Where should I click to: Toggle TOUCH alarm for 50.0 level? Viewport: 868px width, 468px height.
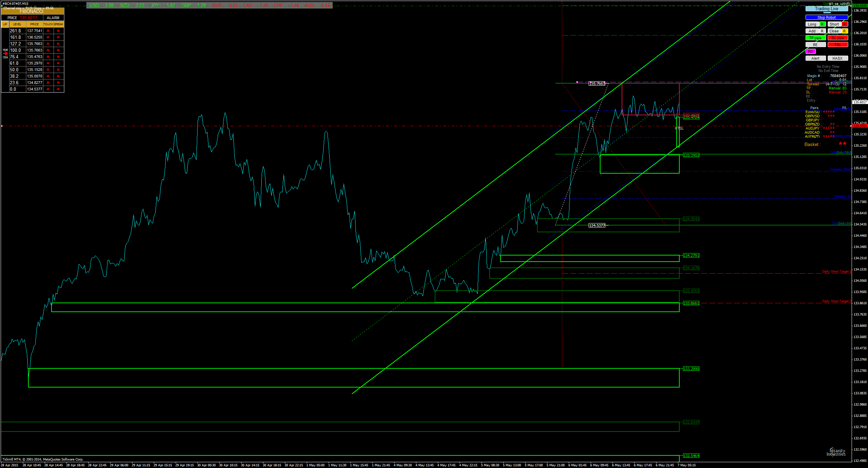point(48,70)
